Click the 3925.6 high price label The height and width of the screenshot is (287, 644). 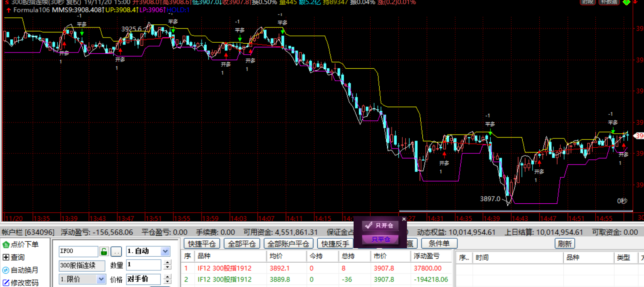(x=131, y=29)
